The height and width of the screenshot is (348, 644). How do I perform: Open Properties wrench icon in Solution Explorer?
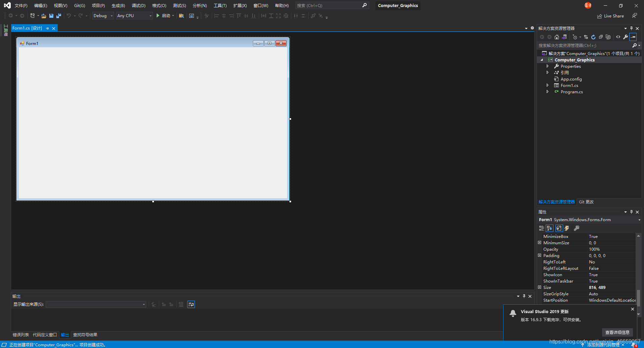(626, 37)
